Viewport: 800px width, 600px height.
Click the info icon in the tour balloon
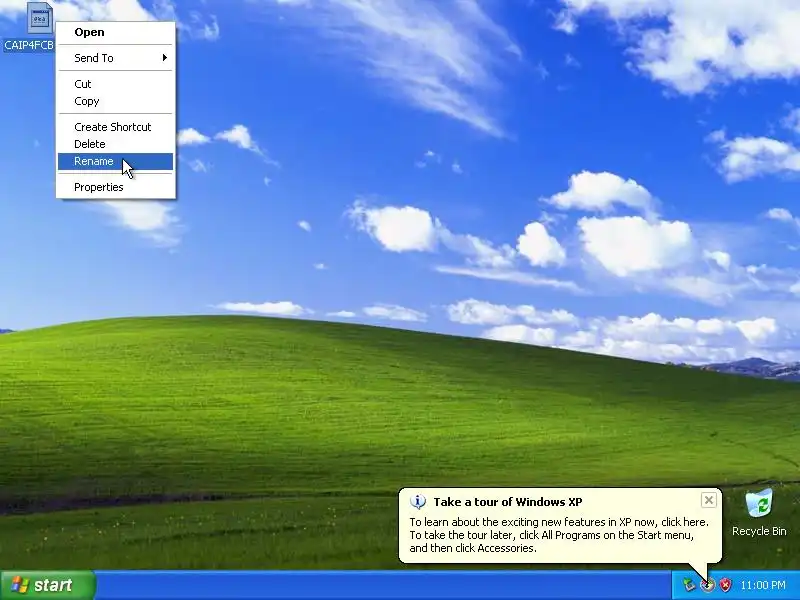pyautogui.click(x=418, y=502)
